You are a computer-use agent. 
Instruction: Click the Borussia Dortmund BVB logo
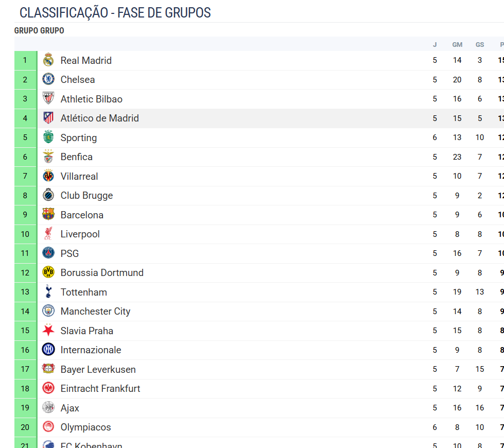coord(48,272)
